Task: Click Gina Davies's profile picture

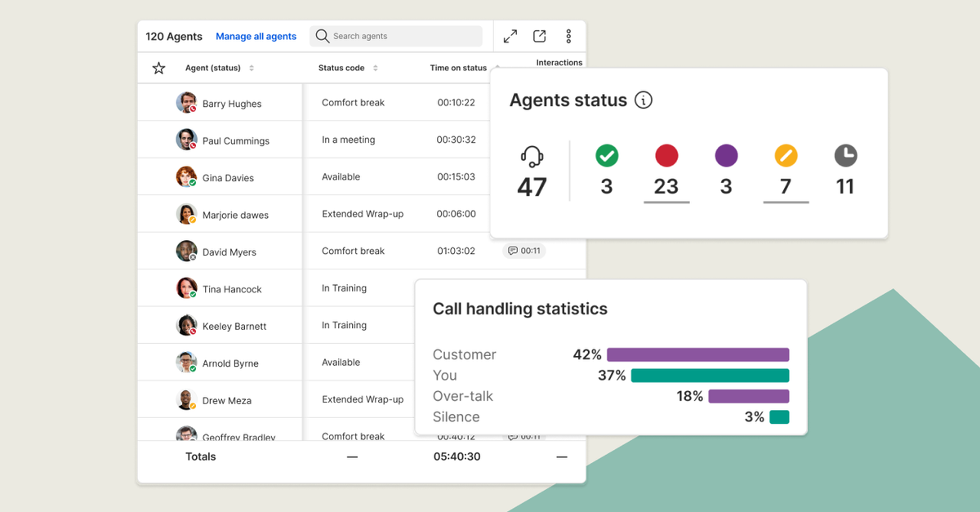Action: click(186, 176)
